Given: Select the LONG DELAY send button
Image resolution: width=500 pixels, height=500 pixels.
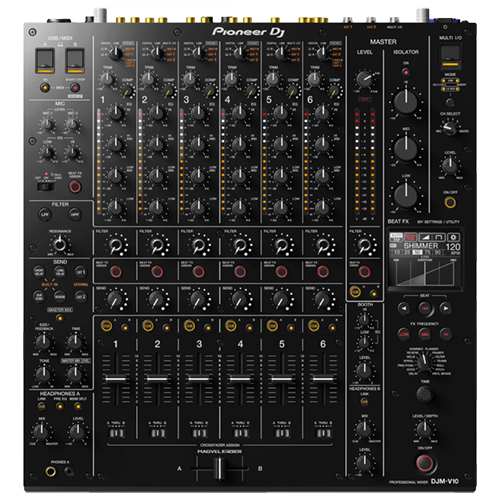Looking at the screenshot, I should [60, 272].
